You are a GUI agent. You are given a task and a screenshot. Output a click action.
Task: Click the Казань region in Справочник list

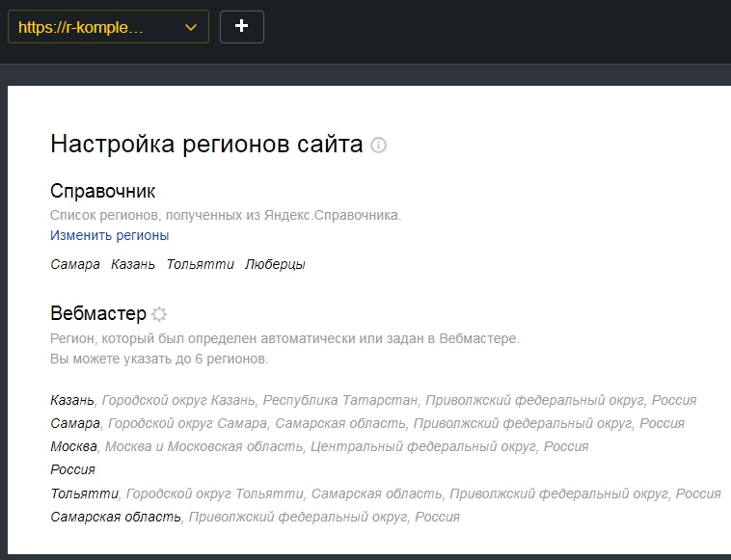(133, 264)
